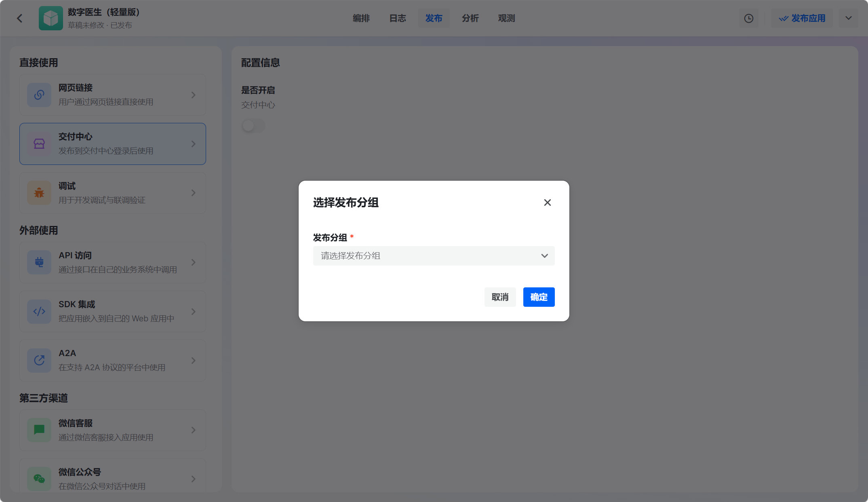Expand the A2A row chevron
Screen dimensions: 868x502
tap(194, 360)
